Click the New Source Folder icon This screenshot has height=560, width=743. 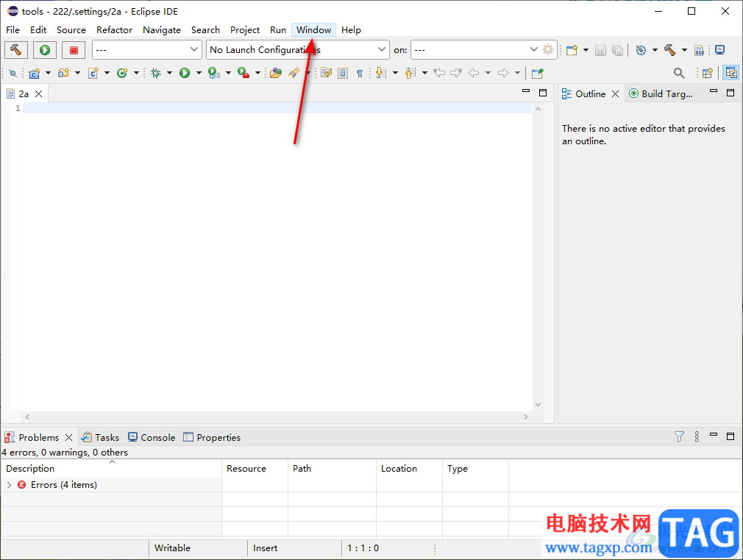pos(63,73)
